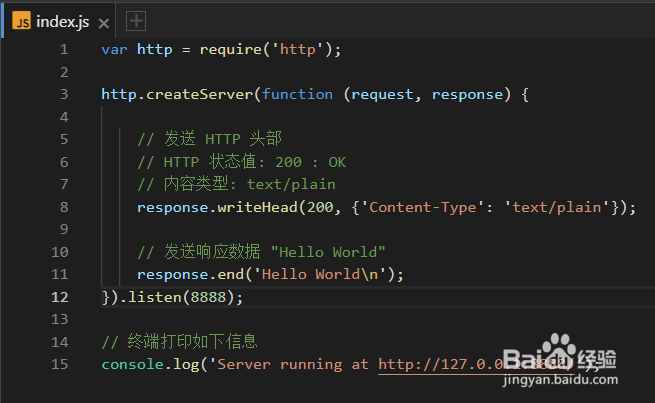
Task: Click comment containing "Hello World" on line 10
Action: pyautogui.click(x=261, y=252)
